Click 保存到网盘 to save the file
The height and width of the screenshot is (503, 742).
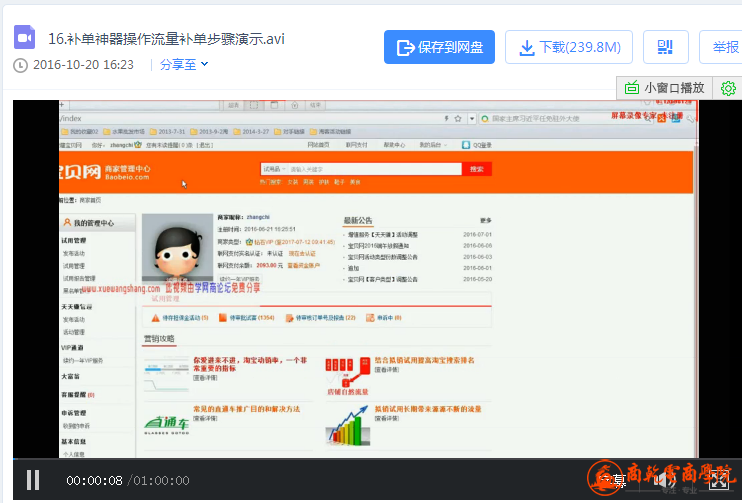pos(439,47)
